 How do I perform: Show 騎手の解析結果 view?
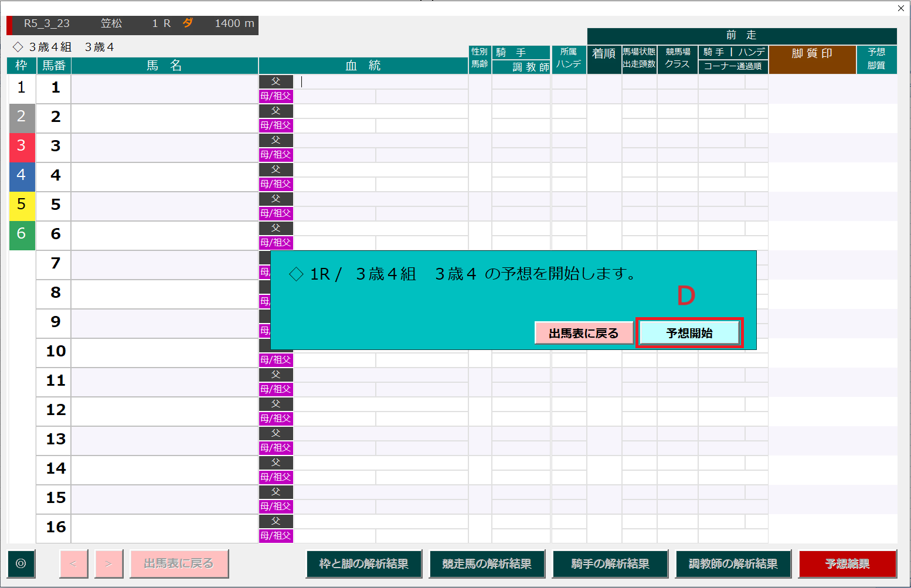point(610,563)
